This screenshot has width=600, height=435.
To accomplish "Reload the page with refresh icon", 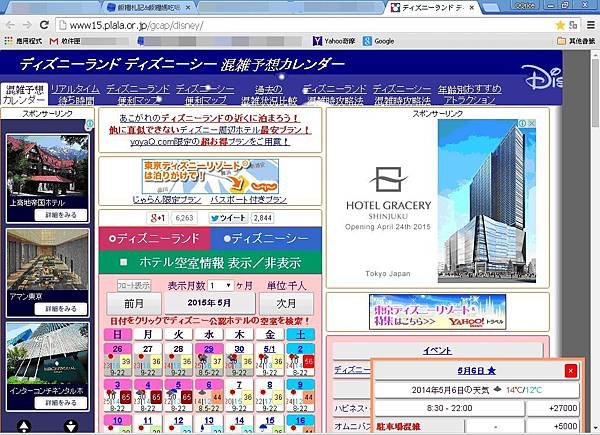I will (x=44, y=25).
